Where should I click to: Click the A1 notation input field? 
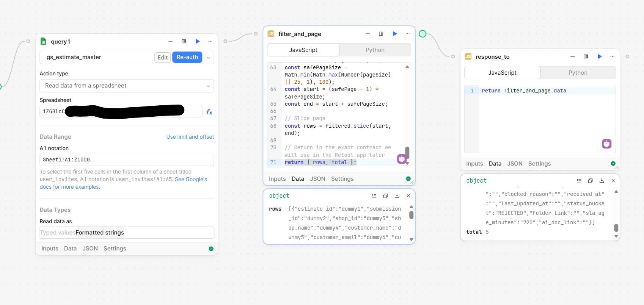pos(127,160)
